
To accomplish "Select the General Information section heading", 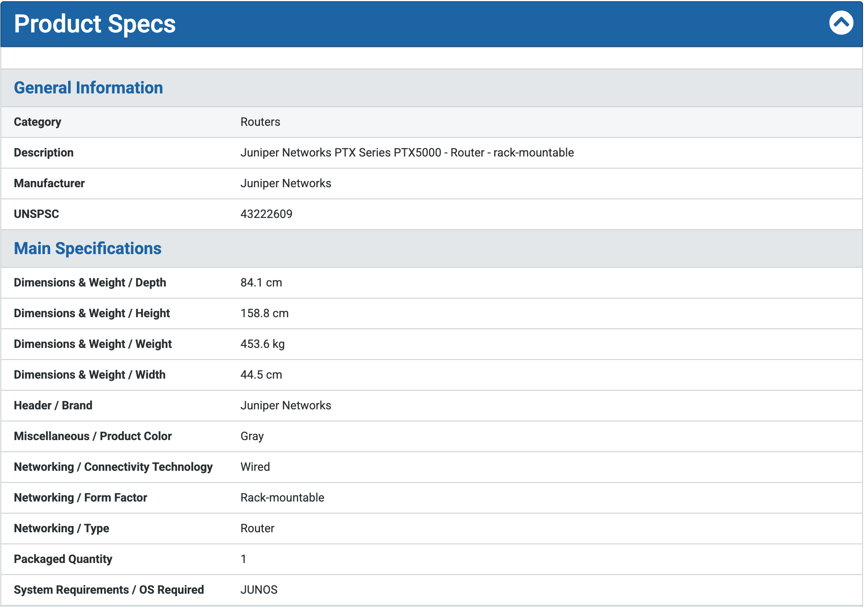I will [88, 88].
